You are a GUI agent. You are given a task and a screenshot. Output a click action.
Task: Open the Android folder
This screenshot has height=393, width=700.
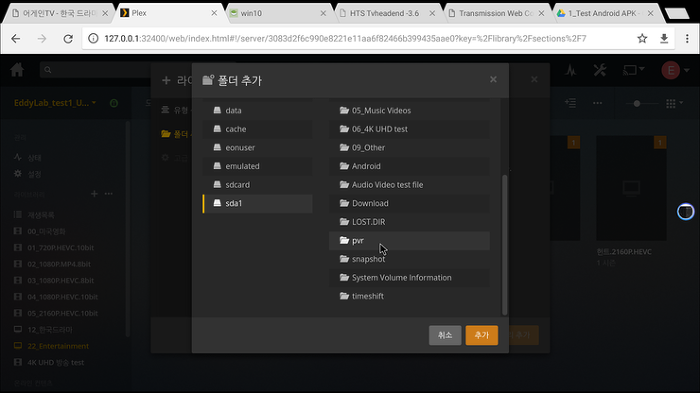click(409, 166)
